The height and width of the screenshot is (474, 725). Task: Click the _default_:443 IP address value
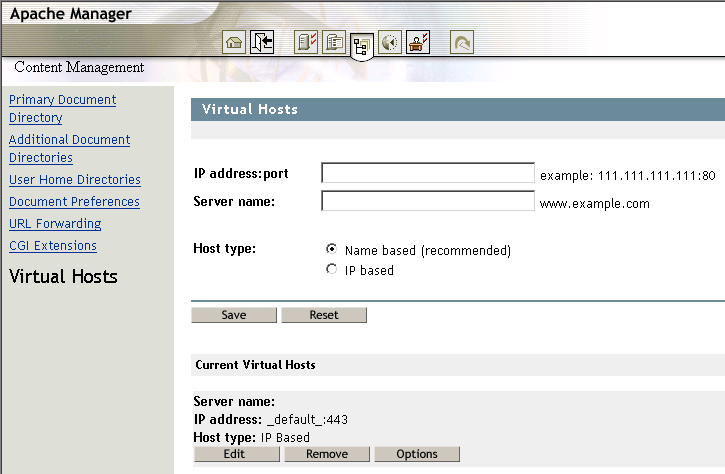click(x=307, y=419)
